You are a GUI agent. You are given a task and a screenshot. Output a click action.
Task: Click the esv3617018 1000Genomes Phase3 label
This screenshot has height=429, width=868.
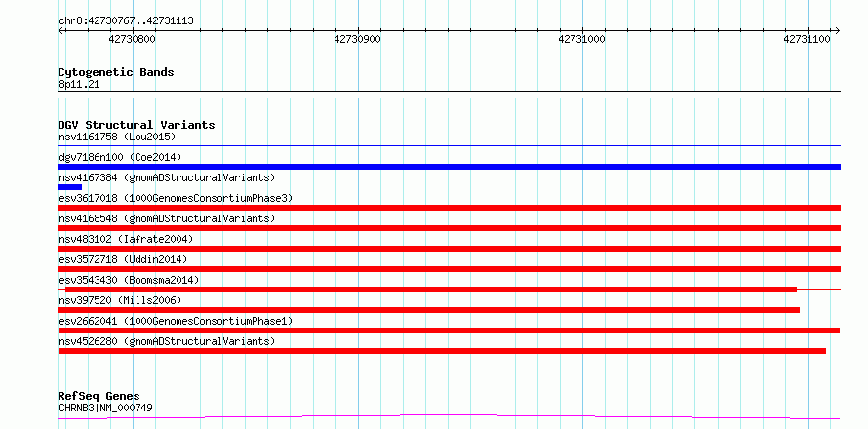(176, 198)
